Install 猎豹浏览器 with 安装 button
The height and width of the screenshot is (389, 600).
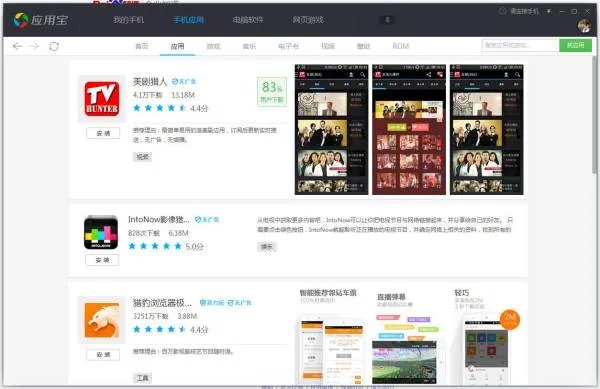[x=103, y=355]
